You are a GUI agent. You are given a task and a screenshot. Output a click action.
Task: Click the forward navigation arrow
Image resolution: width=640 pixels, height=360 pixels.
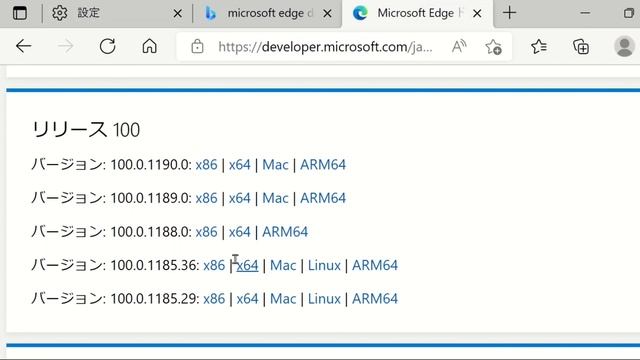click(65, 46)
